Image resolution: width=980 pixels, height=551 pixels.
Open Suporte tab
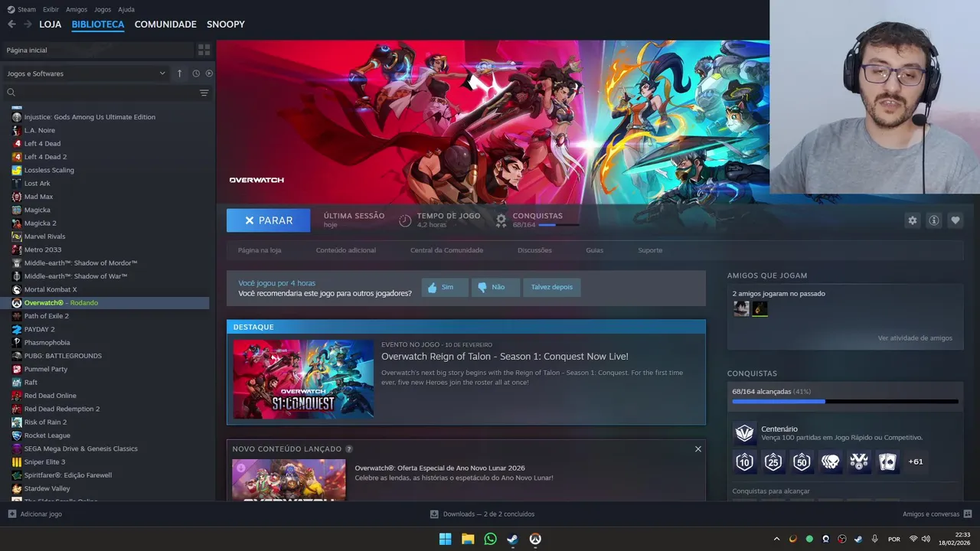(650, 250)
